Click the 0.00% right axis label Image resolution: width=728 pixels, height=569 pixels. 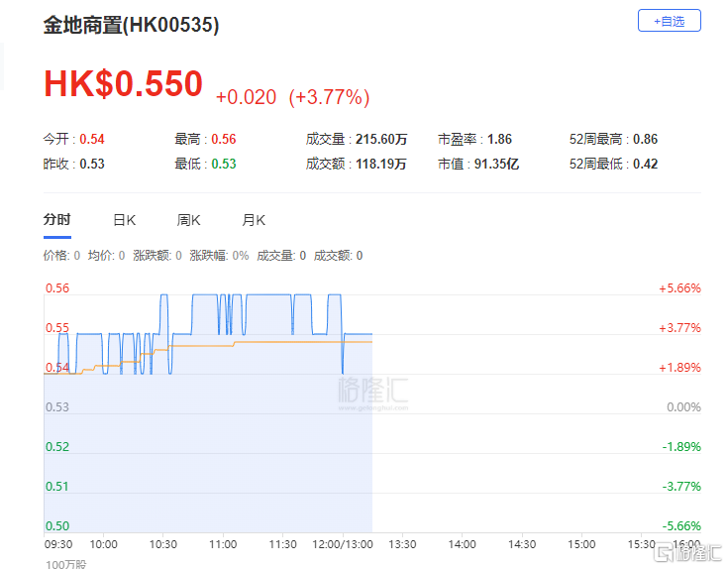click(x=683, y=406)
